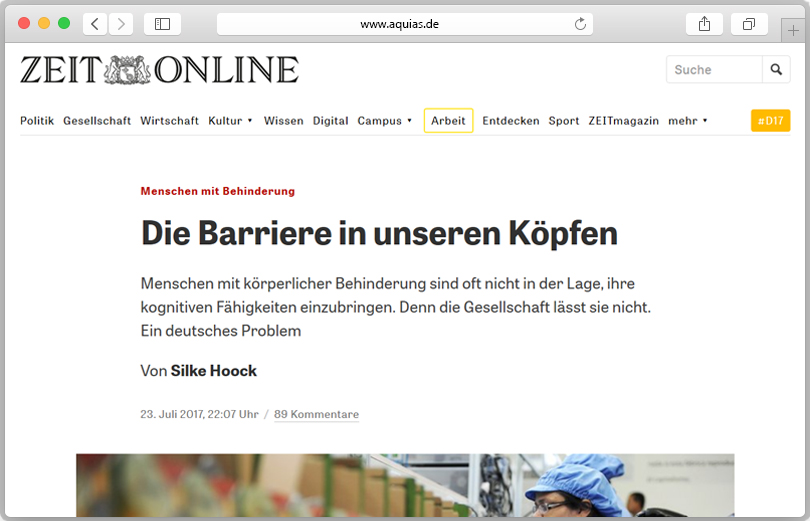Open the Wissen section

point(284,120)
